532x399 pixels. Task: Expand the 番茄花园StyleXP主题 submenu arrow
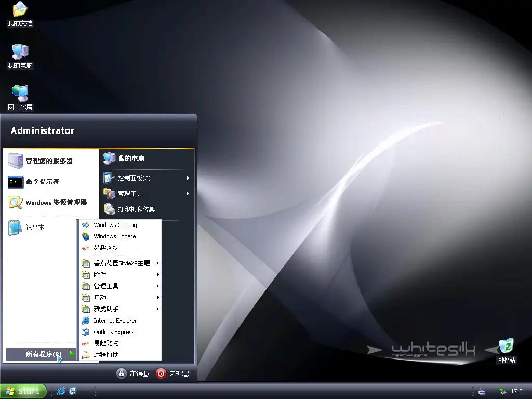158,263
